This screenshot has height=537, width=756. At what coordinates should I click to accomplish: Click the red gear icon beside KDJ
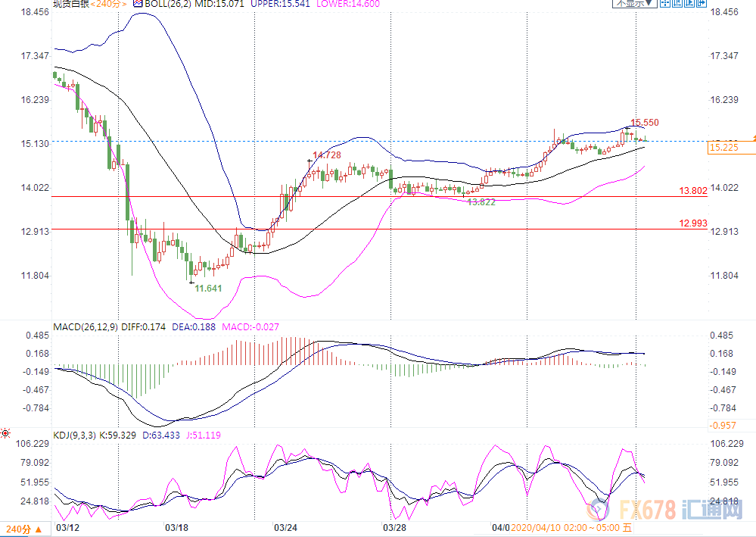coord(5,434)
